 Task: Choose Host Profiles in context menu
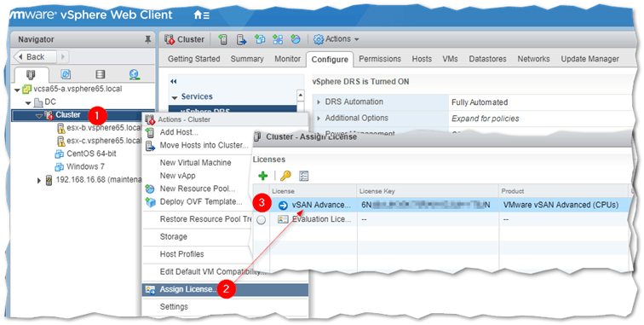pos(182,254)
